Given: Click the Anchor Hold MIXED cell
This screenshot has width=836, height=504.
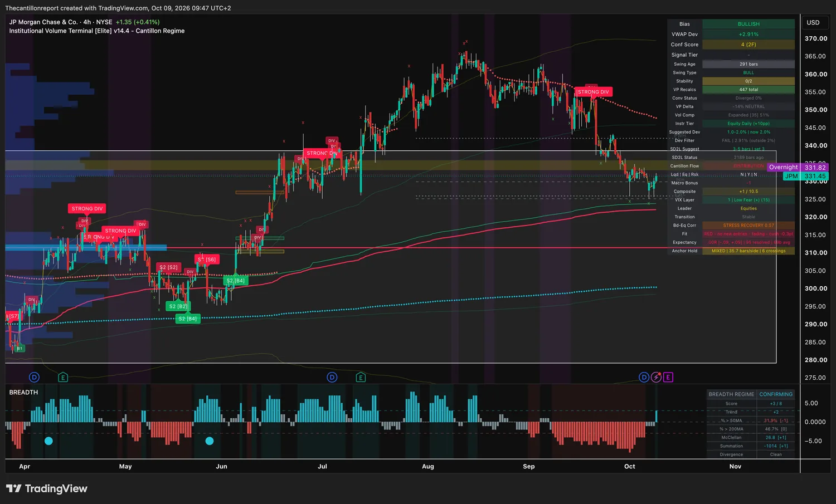Looking at the screenshot, I should [748, 251].
